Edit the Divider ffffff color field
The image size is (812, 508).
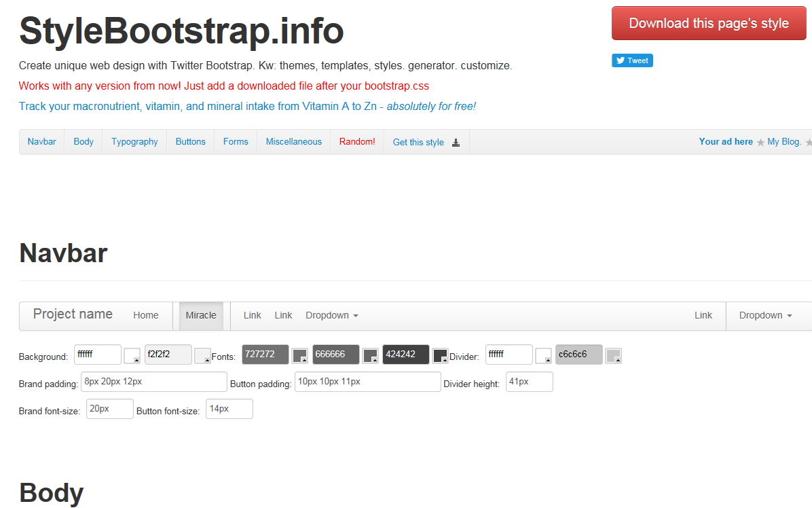coord(509,355)
